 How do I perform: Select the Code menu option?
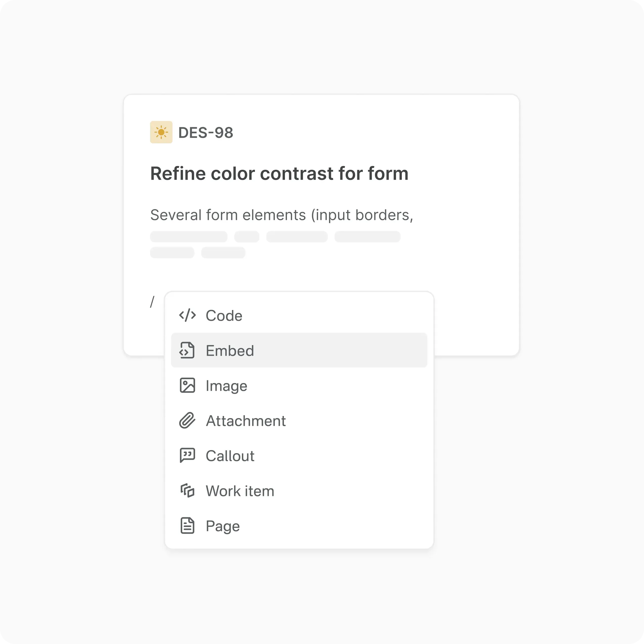pos(224,316)
